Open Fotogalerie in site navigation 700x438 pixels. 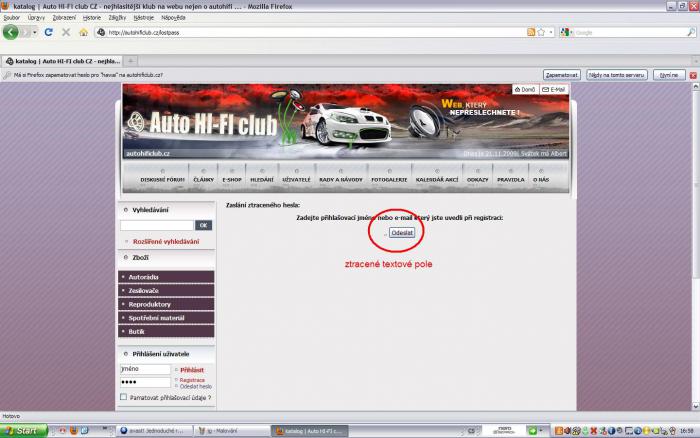[x=389, y=177]
